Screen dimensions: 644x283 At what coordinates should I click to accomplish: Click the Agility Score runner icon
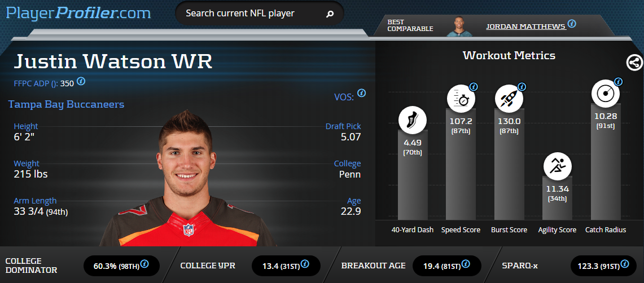[557, 166]
